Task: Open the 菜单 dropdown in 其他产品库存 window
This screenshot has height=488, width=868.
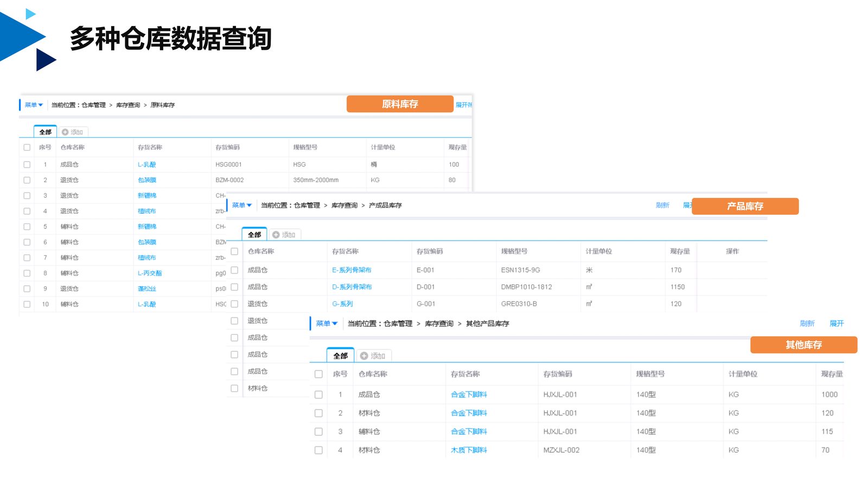Action: 327,324
